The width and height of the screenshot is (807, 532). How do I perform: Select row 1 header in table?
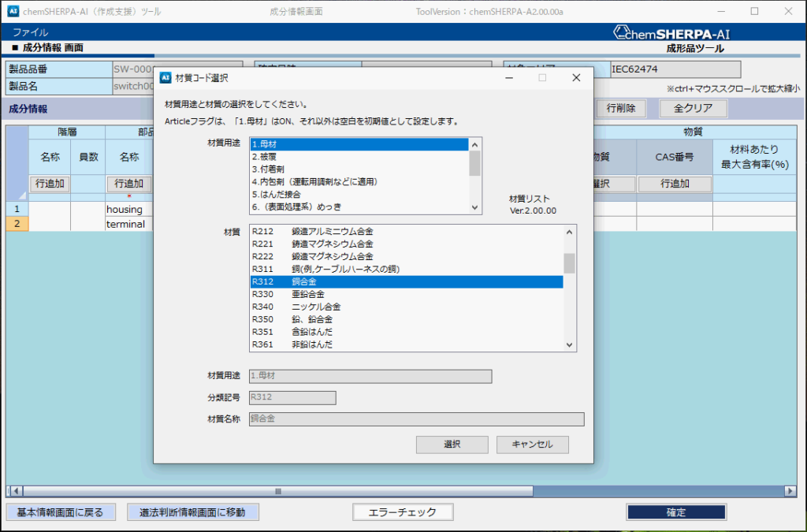(x=17, y=209)
